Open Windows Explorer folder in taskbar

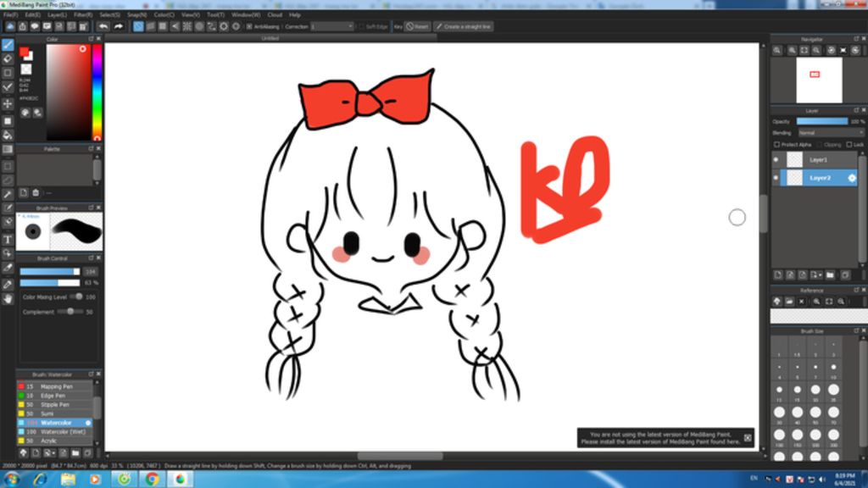[x=68, y=480]
